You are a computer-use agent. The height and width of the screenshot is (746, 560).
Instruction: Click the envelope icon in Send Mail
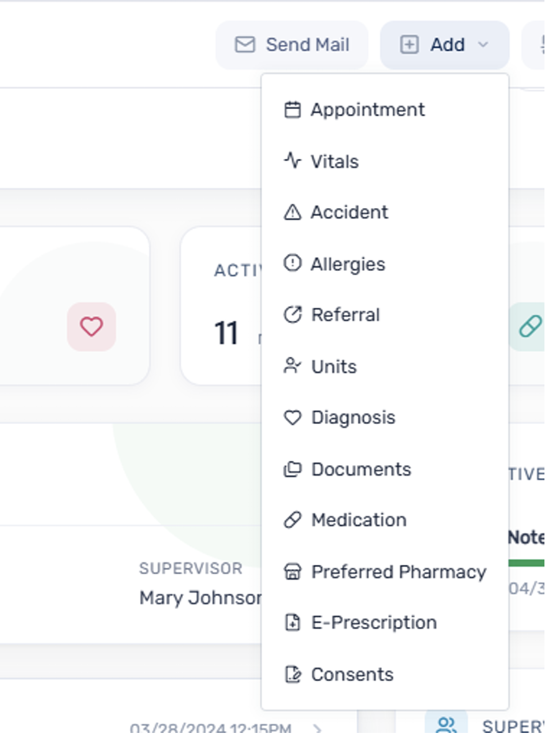245,45
